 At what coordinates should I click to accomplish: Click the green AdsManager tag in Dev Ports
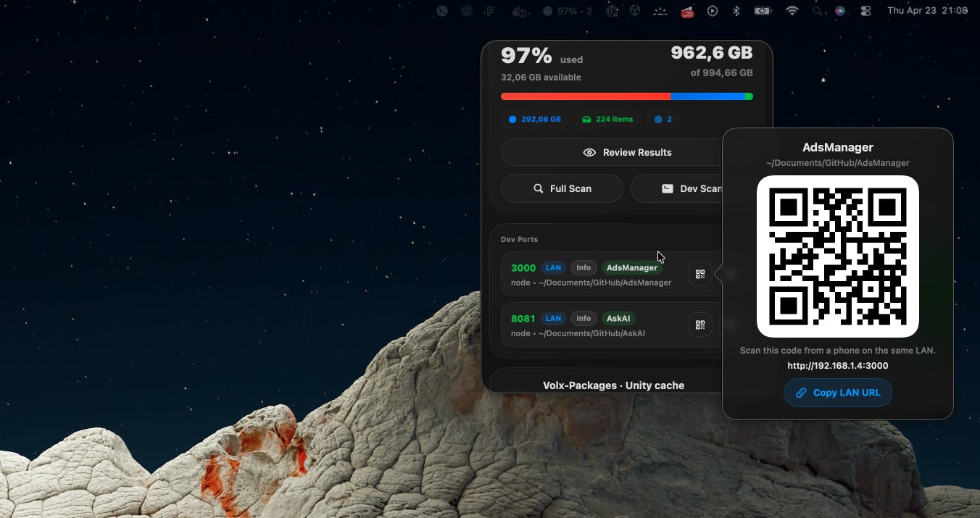tap(632, 267)
